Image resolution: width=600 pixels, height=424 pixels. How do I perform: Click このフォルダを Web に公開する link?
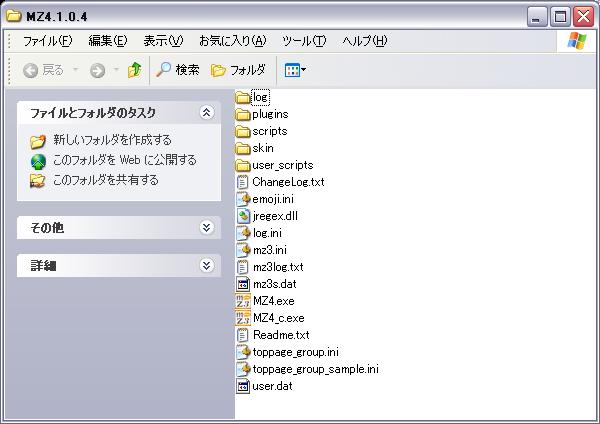tap(124, 160)
